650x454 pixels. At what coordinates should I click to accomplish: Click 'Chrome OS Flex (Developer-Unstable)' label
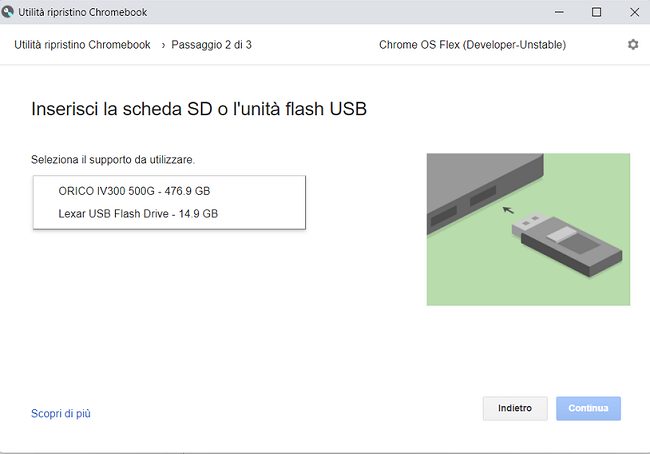click(x=473, y=45)
